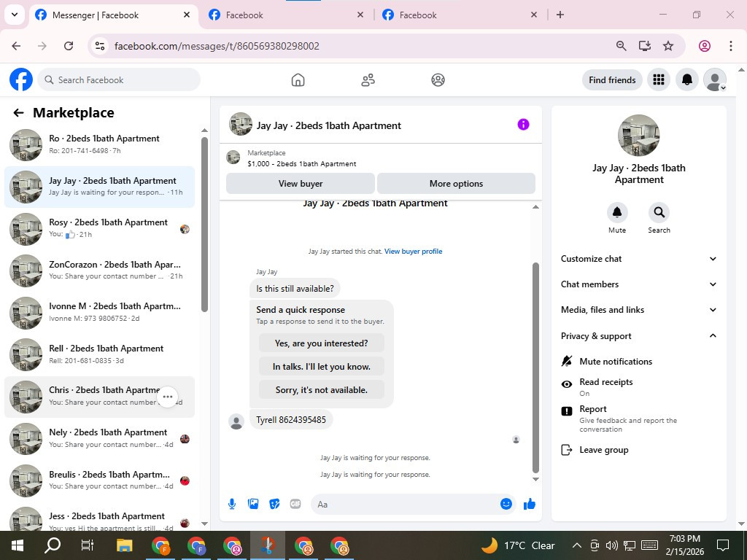Image resolution: width=747 pixels, height=560 pixels.
Task: Click the conversation list scrollbar
Action: (x=204, y=225)
